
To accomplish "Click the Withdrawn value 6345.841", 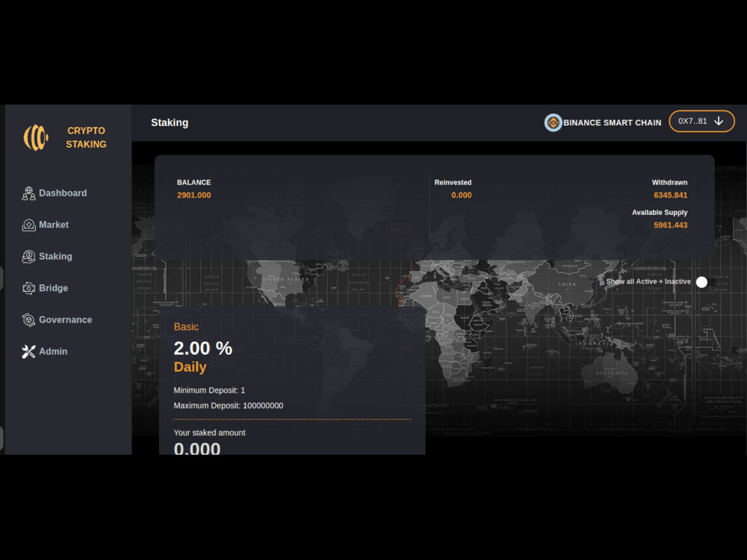I will (x=670, y=195).
